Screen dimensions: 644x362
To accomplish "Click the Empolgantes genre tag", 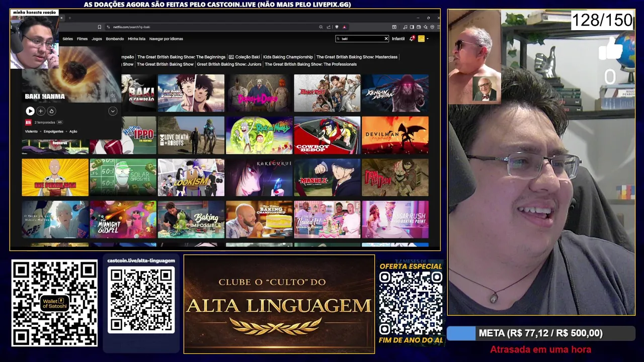I will [53, 132].
